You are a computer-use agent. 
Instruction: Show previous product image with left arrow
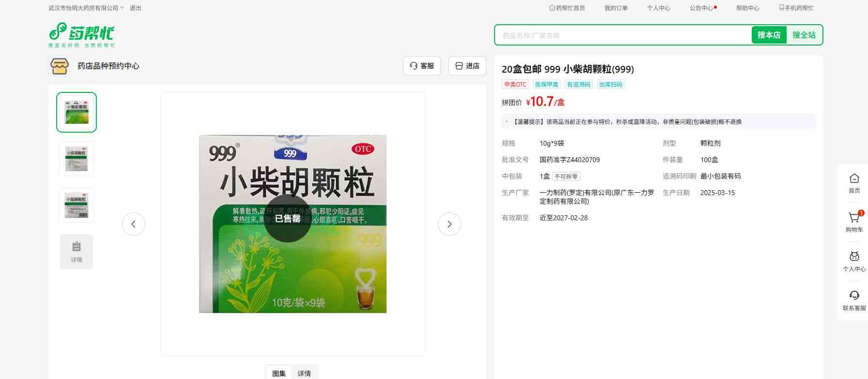134,224
